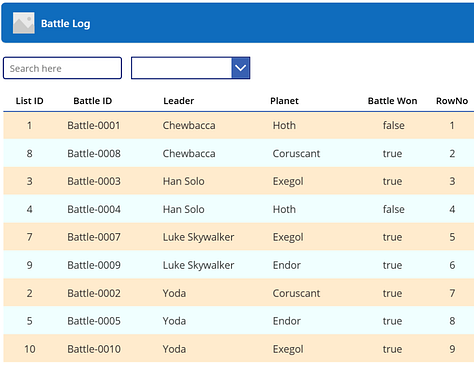474x365 pixels.
Task: Click the List ID column header
Action: (29, 101)
